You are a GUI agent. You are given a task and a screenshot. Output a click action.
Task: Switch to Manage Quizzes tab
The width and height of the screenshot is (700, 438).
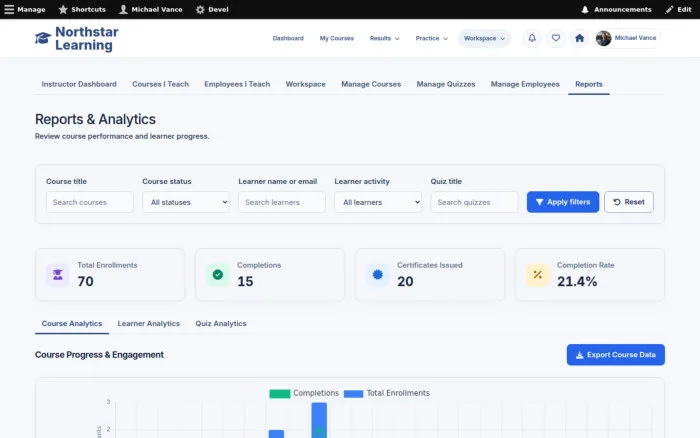pos(446,84)
